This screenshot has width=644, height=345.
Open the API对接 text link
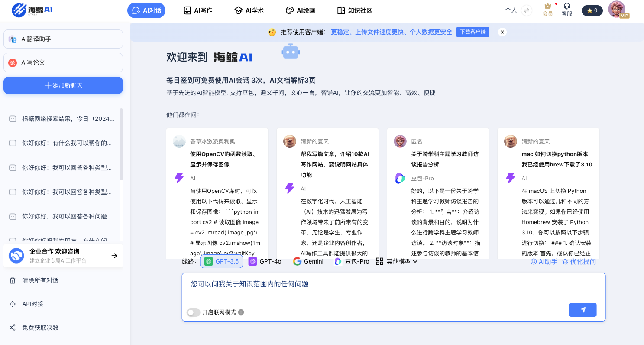(33, 304)
